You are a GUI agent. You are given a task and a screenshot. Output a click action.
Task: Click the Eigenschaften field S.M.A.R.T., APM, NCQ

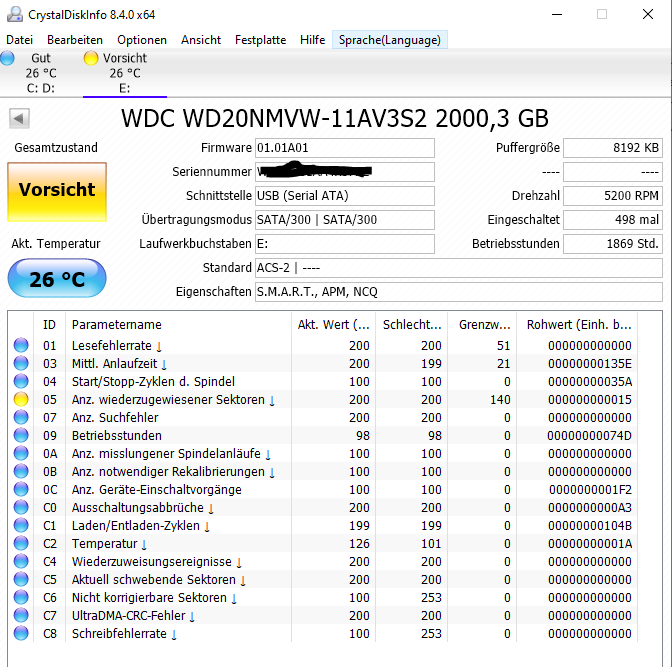[x=459, y=292]
